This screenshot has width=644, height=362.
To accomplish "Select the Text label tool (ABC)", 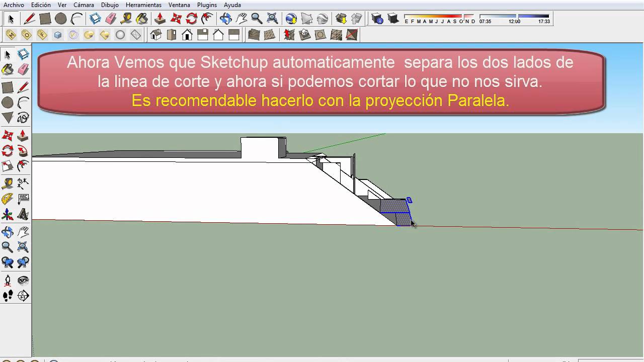I will coord(23,199).
